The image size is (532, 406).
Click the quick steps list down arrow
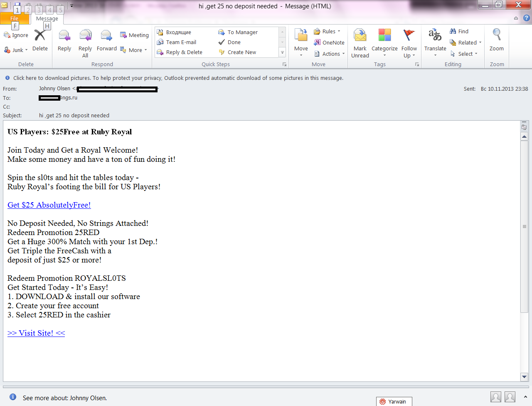282,42
